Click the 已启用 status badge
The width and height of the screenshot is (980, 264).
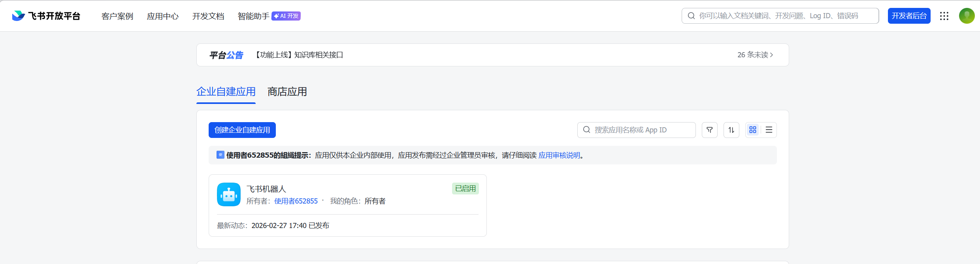pos(465,189)
